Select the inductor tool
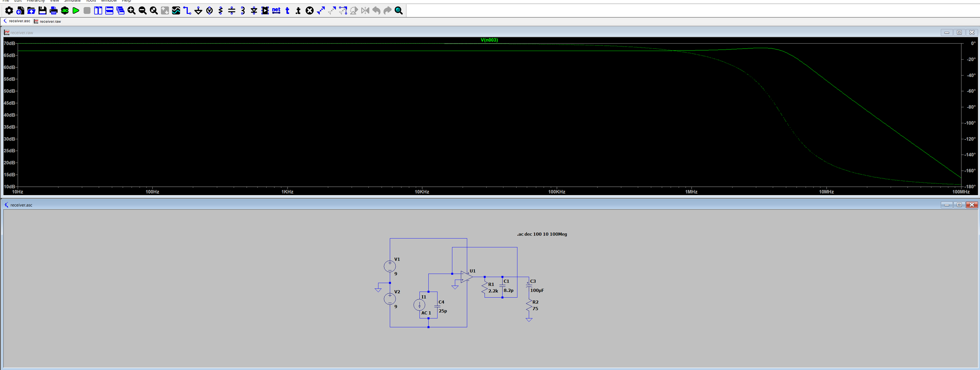This screenshot has height=370, width=980. (243, 11)
